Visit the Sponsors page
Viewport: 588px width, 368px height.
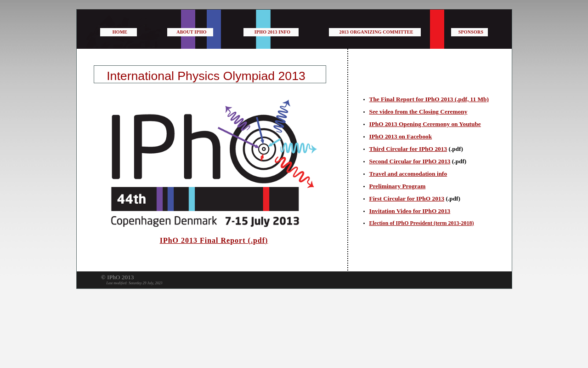[469, 32]
